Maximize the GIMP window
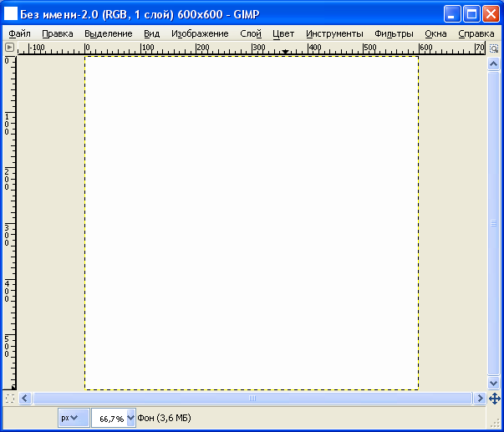The width and height of the screenshot is (504, 432). (471, 14)
